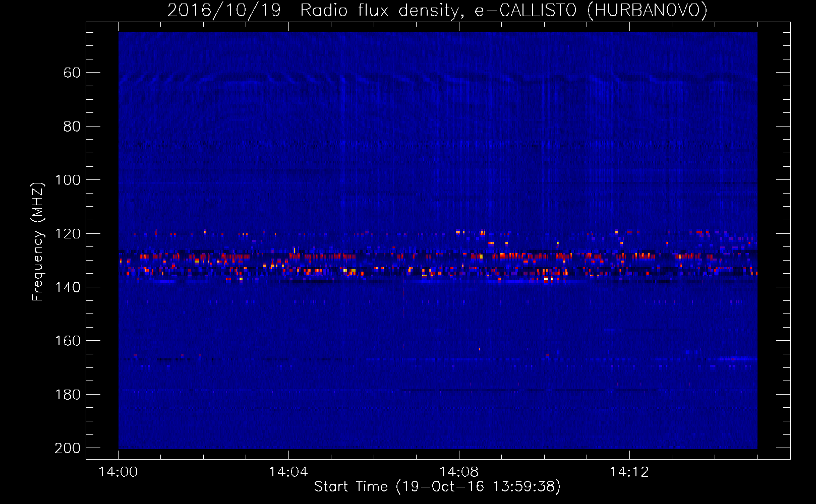816x504 pixels.
Task: Click the date '2016/10/19' in the title
Action: click(224, 11)
